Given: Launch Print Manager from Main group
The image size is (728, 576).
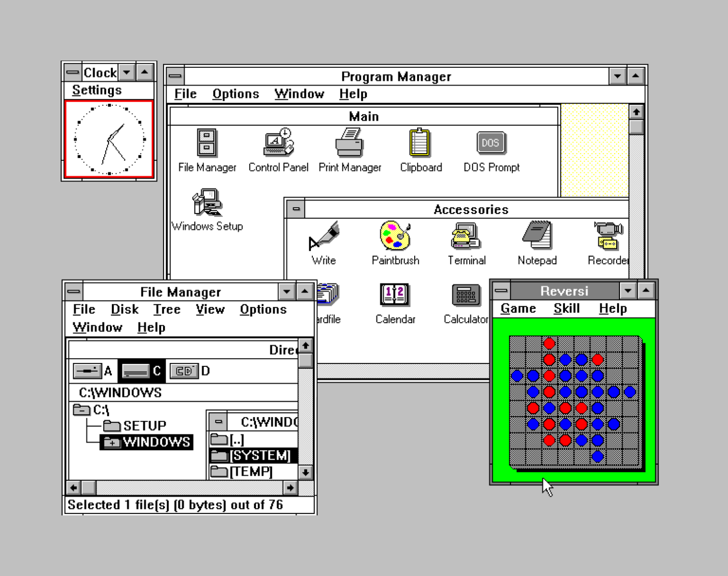Looking at the screenshot, I should 349,143.
